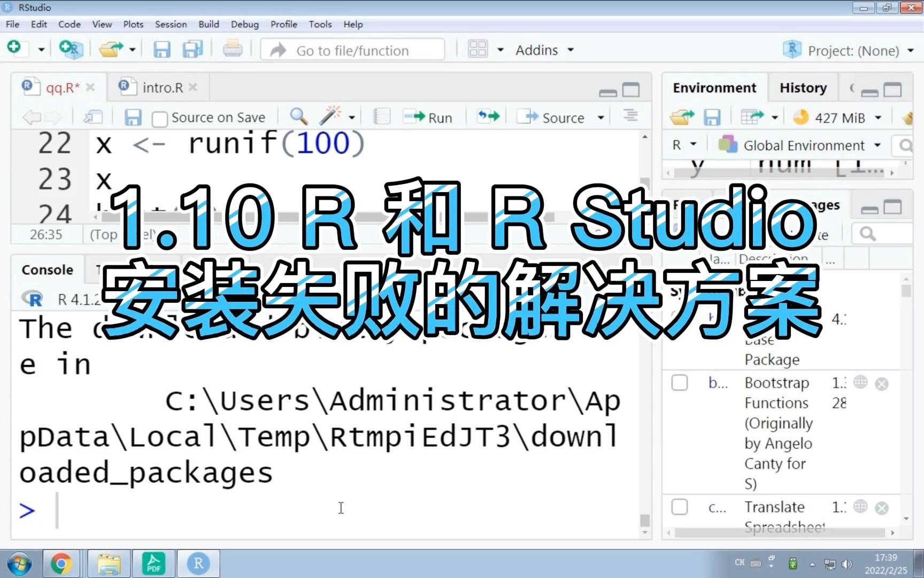The height and width of the screenshot is (578, 924).
Task: Open the File menu
Action: point(12,24)
